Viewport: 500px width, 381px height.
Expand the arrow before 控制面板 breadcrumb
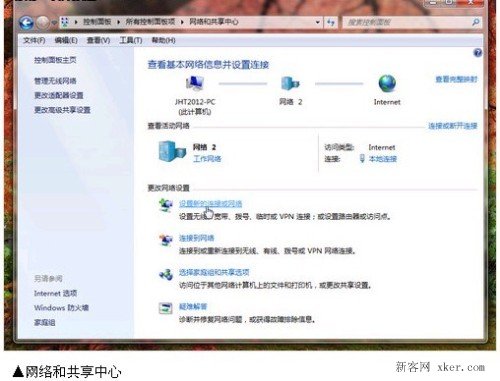[x=76, y=22]
